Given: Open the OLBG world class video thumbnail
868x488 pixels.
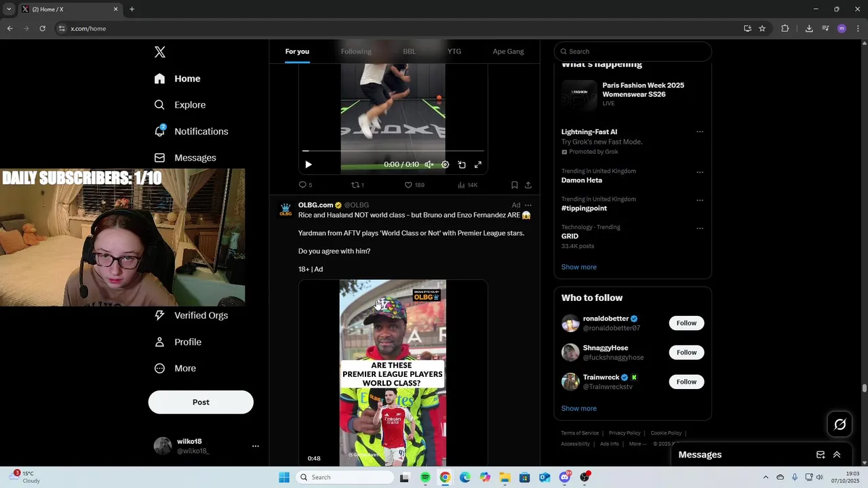Looking at the screenshot, I should point(393,373).
